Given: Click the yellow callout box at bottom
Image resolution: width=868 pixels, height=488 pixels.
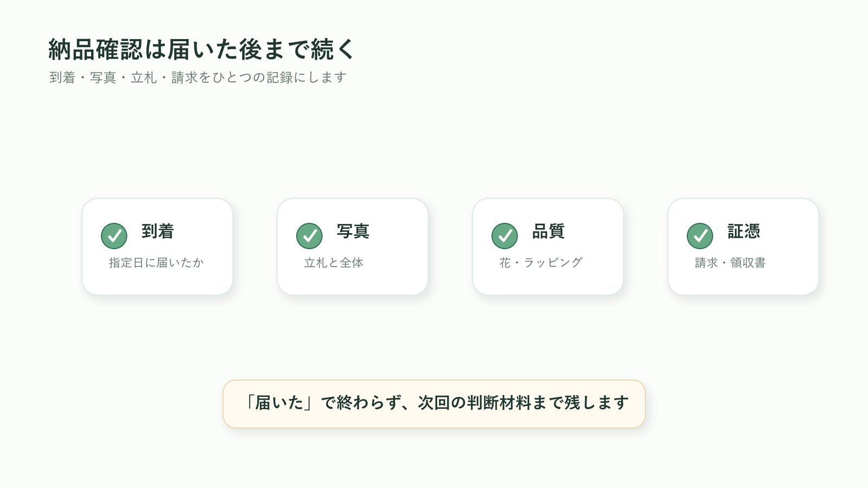Looking at the screenshot, I should pyautogui.click(x=434, y=404).
